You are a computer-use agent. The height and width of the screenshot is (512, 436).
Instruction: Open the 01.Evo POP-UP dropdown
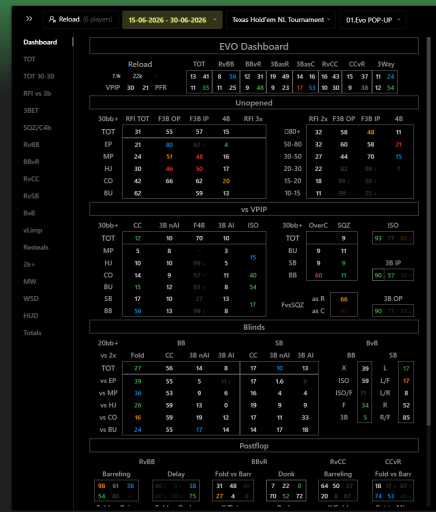(373, 20)
